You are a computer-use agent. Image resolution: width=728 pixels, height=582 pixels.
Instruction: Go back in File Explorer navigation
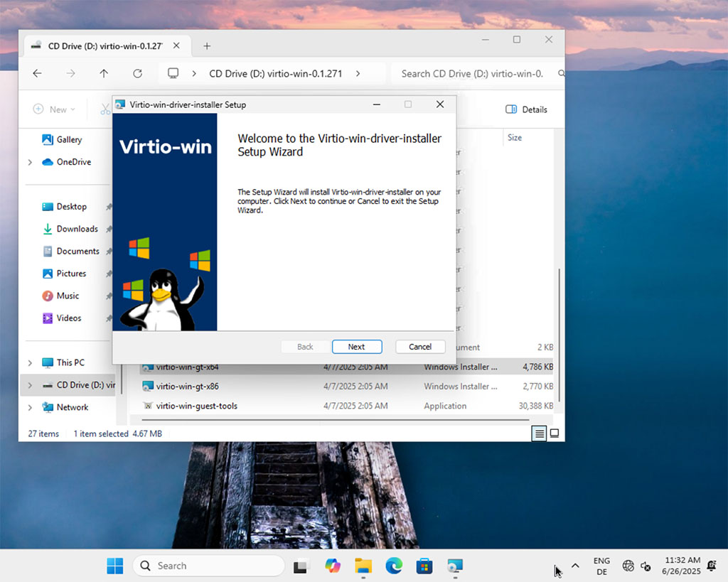[x=38, y=73]
